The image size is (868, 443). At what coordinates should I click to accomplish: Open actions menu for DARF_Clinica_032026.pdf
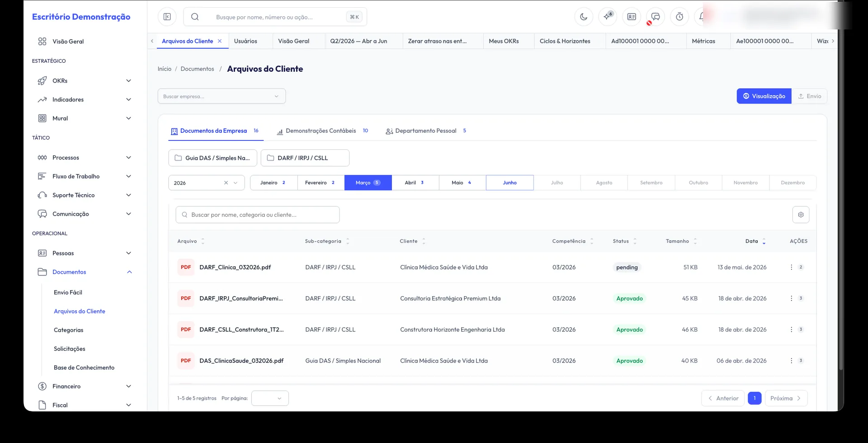pos(791,267)
